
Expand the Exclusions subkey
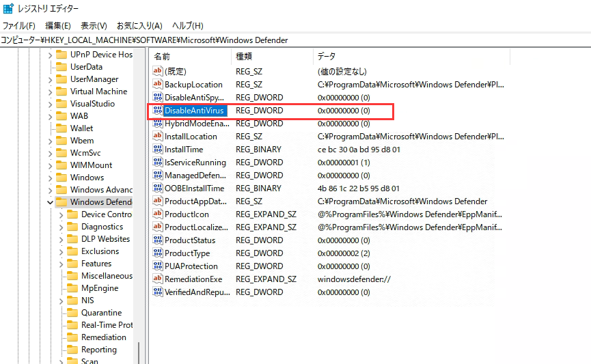(x=61, y=252)
